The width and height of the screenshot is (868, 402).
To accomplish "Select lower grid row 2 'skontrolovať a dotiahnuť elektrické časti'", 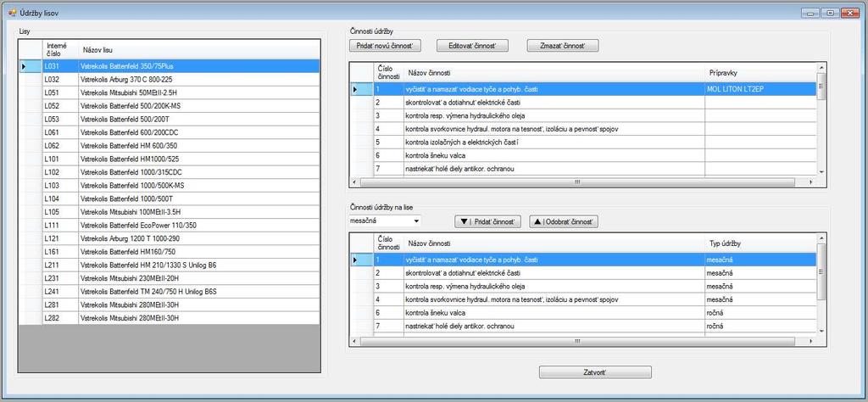I will pos(583,273).
